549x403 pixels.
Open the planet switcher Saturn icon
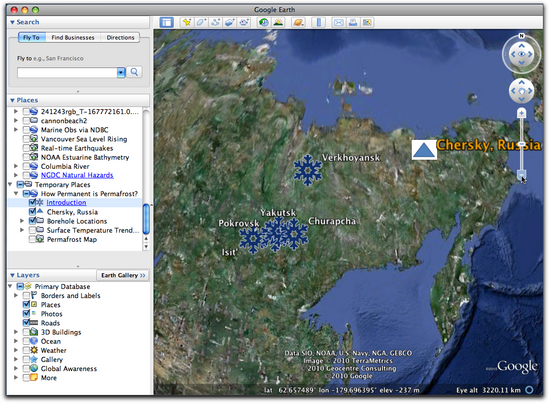[298, 22]
